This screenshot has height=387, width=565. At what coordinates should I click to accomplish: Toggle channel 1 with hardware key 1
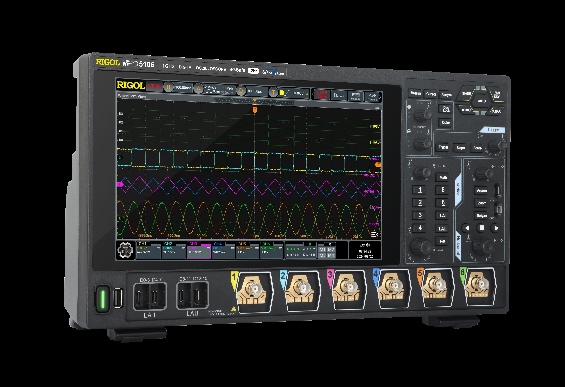coord(419,190)
